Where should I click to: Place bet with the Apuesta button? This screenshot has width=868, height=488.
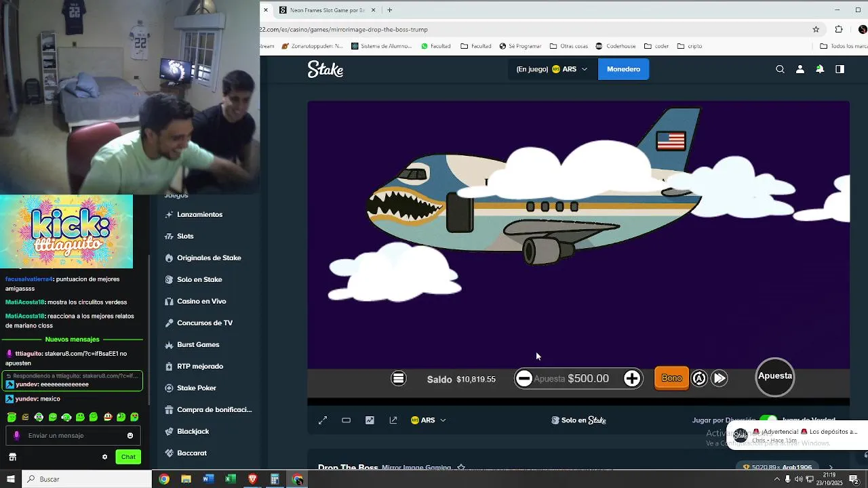pos(775,377)
